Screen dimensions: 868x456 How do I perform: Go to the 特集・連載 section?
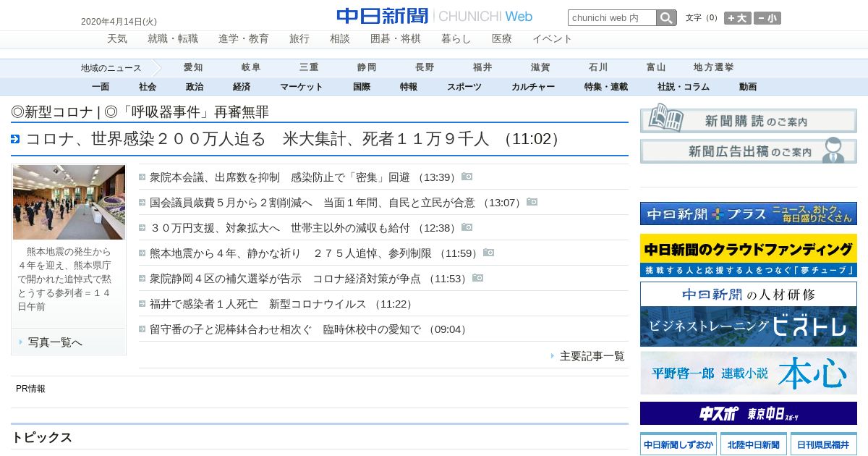[x=606, y=87]
